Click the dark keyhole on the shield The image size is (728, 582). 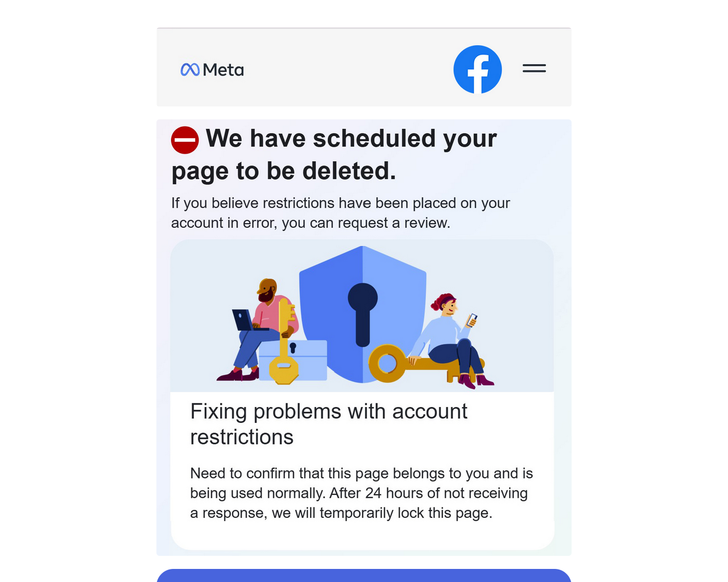pyautogui.click(x=363, y=314)
